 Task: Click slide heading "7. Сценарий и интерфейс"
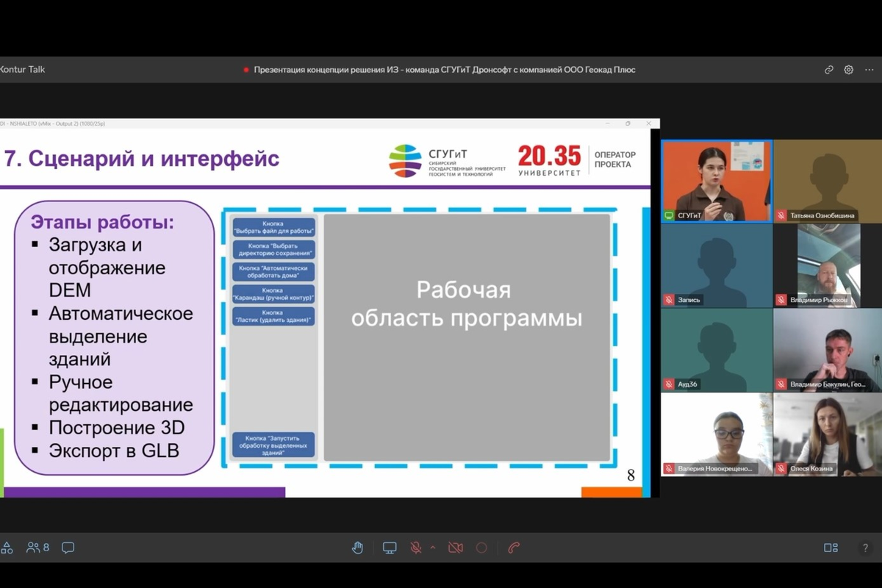click(x=142, y=158)
